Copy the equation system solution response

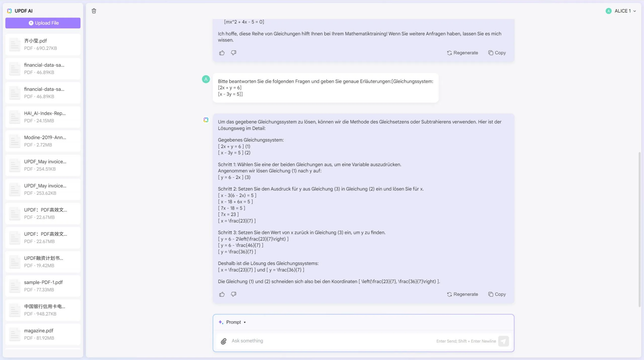coord(497,294)
